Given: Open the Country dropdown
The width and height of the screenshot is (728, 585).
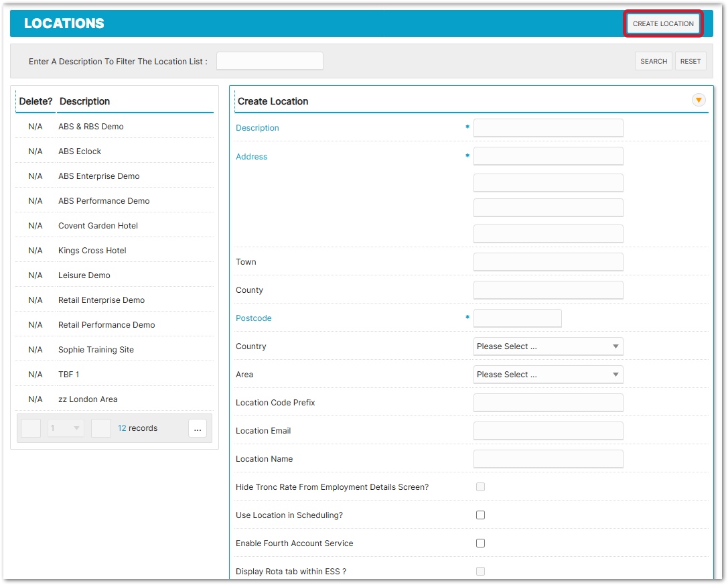Looking at the screenshot, I should click(x=548, y=346).
